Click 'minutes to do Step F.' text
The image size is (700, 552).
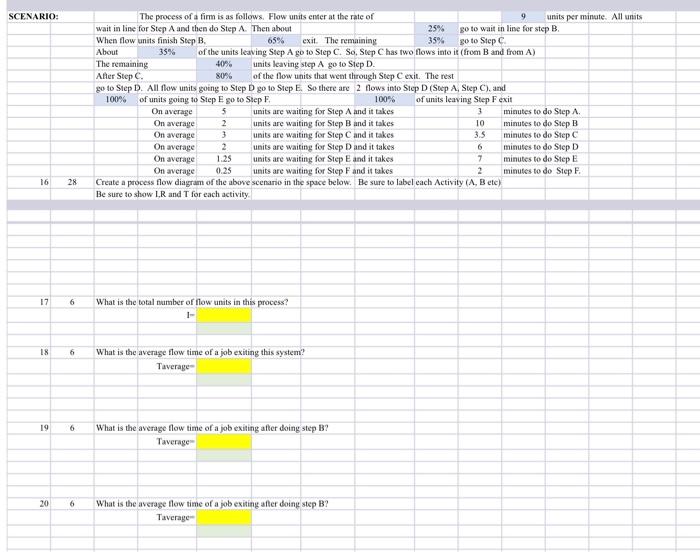(x=542, y=171)
